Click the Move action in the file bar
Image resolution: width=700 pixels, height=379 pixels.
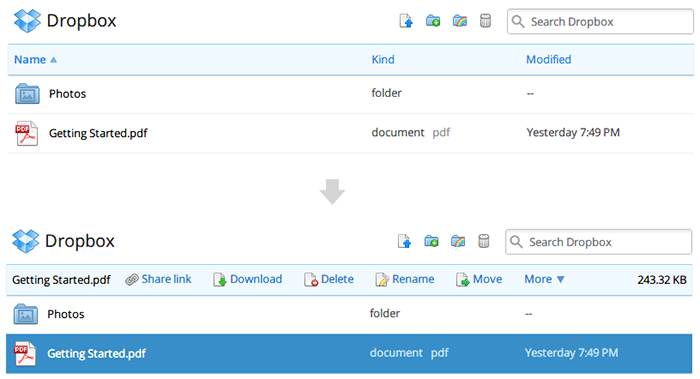click(479, 279)
